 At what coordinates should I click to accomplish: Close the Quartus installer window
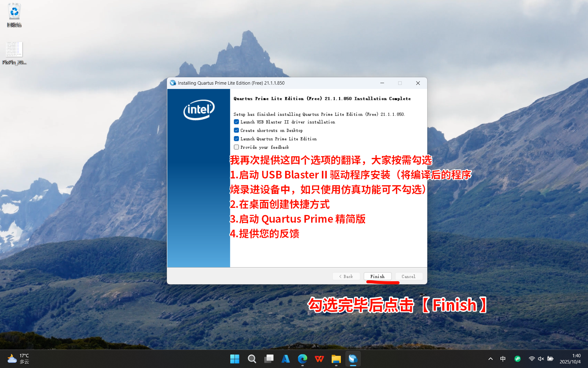coord(418,83)
